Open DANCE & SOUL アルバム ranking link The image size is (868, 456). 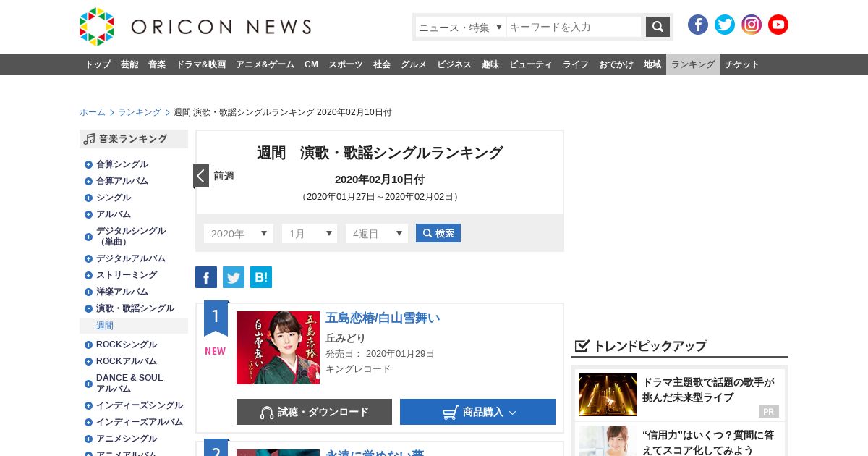tap(129, 383)
